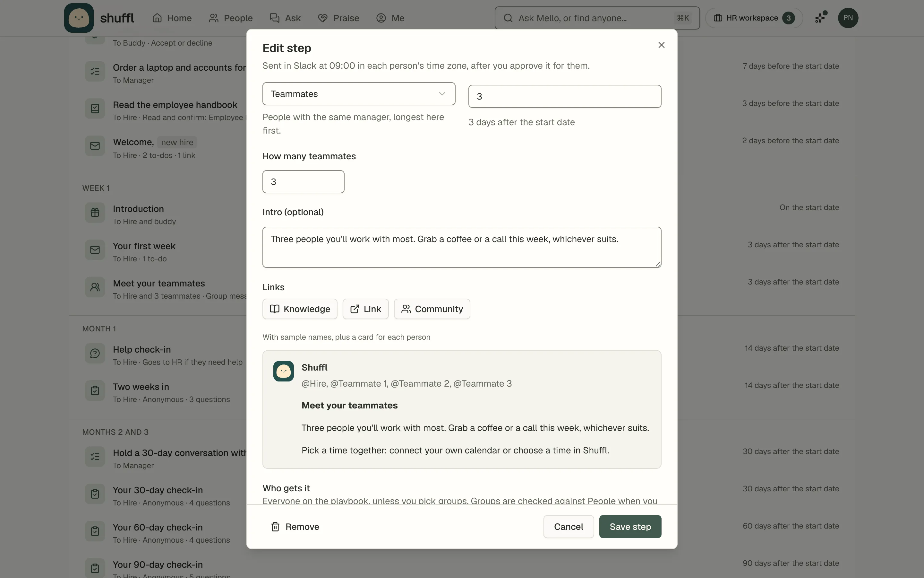This screenshot has width=924, height=578.
Task: Go to the People page
Action: point(231,18)
